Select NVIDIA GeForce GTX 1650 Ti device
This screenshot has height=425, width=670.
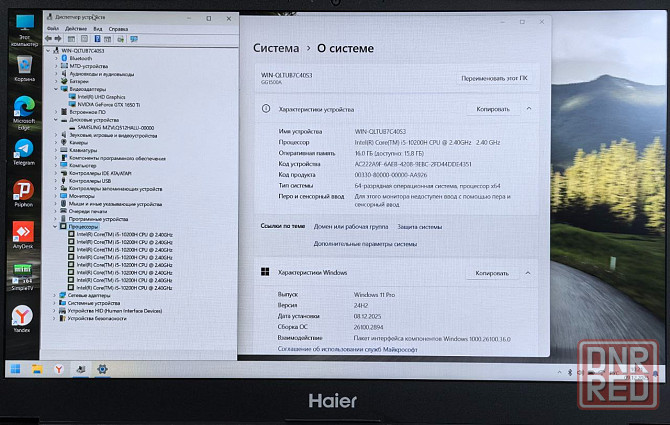point(109,105)
